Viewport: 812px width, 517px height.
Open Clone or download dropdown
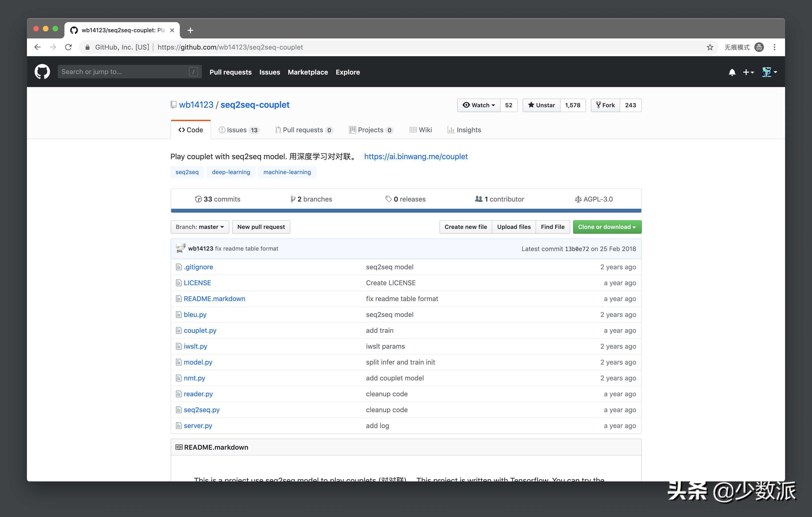(607, 227)
